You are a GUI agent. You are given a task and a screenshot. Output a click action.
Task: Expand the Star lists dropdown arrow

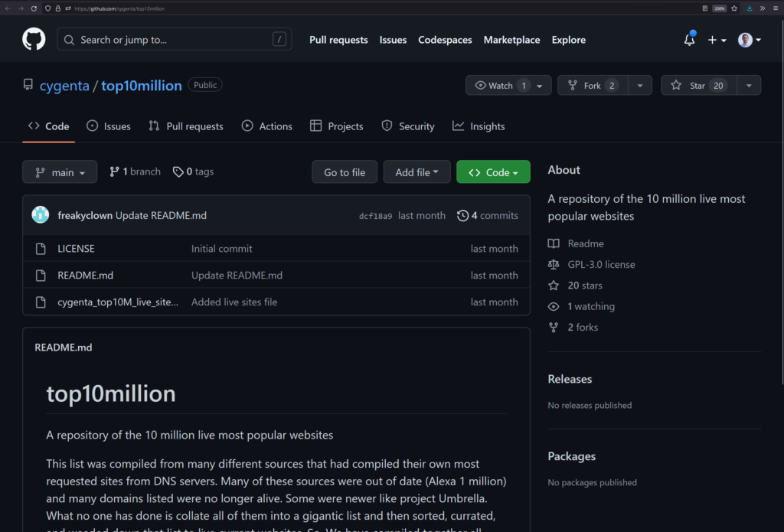(x=749, y=86)
